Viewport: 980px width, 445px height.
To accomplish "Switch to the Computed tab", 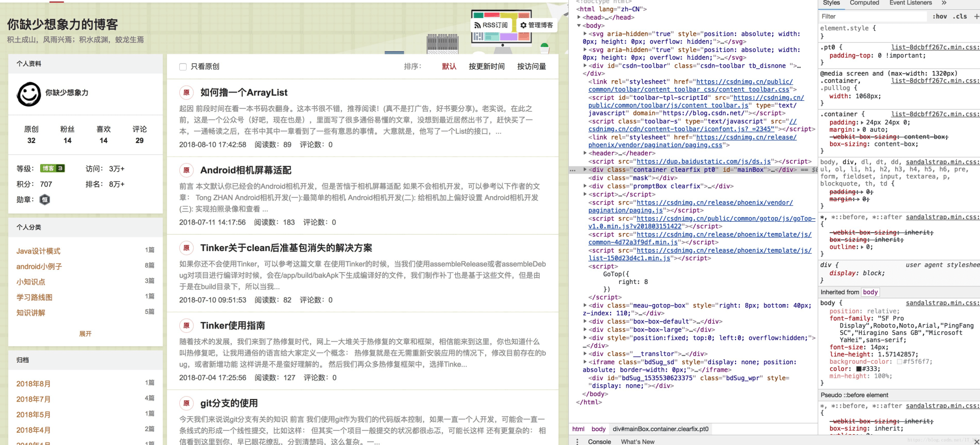I will coord(864,3).
